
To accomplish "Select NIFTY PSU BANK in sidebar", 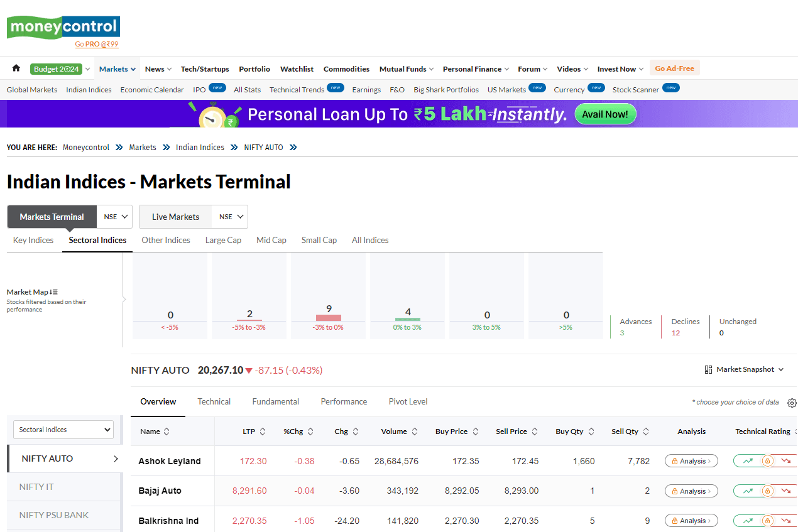I will click(x=64, y=515).
